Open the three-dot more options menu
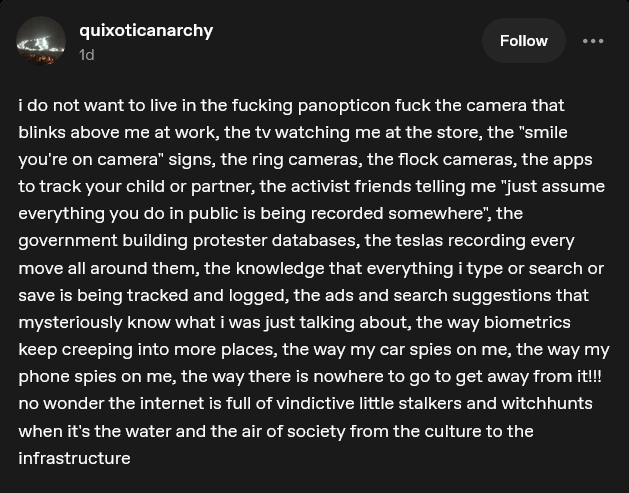Viewport: 629px width, 493px height. [593, 41]
